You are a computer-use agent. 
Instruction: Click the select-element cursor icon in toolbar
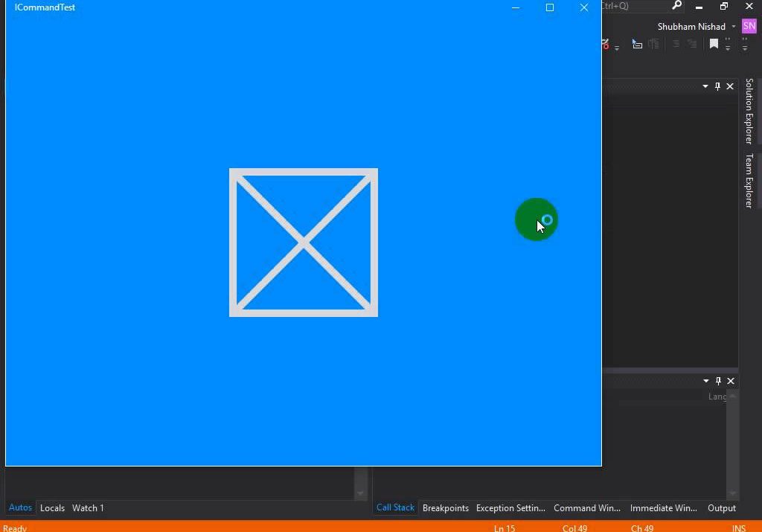637,45
